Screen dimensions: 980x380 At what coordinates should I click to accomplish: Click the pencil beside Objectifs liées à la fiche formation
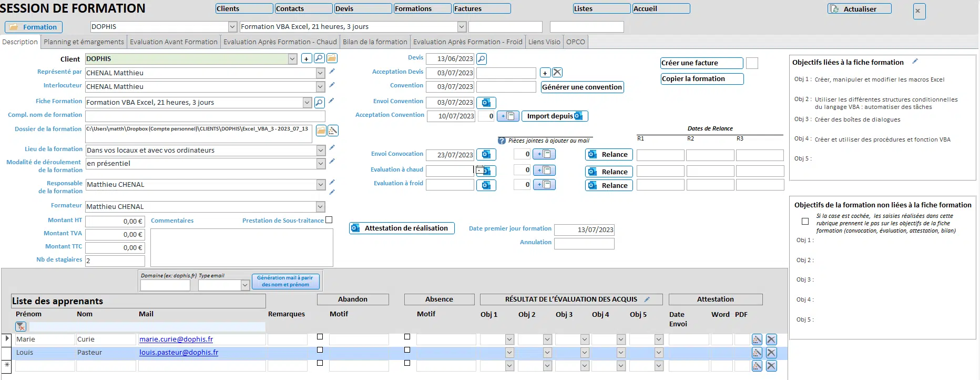pos(915,62)
